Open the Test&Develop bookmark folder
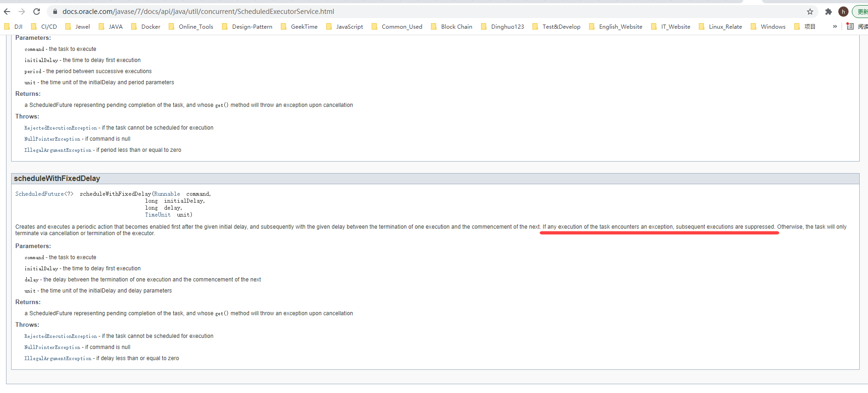Image resolution: width=868 pixels, height=393 pixels. 557,26
